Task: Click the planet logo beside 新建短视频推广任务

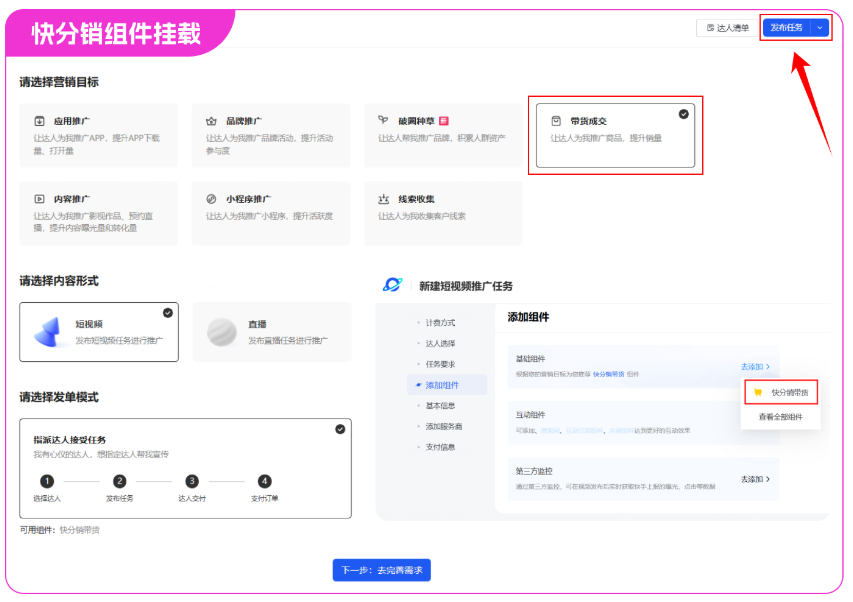Action: coord(392,284)
